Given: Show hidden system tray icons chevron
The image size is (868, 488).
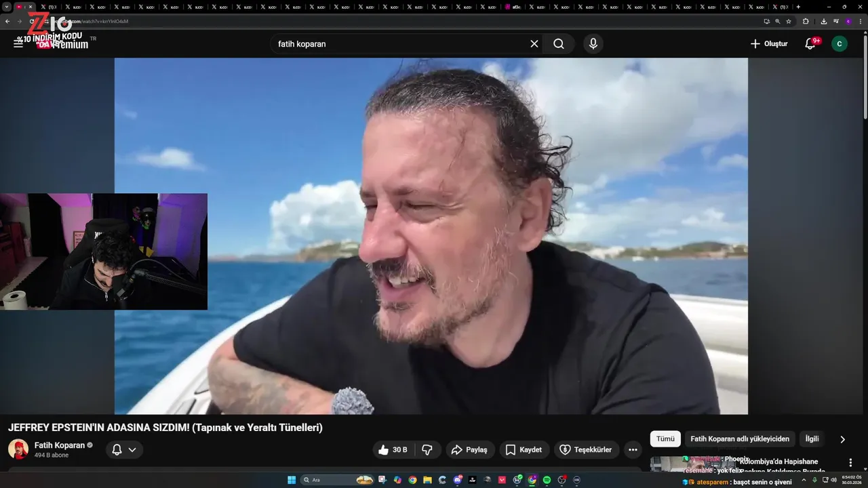Looking at the screenshot, I should 804,480.
